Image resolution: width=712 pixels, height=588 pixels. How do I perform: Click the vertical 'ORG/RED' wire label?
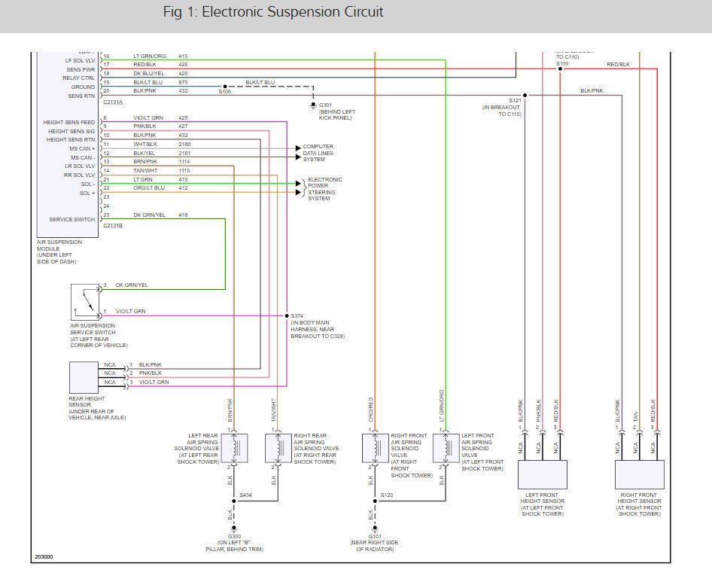(x=370, y=409)
